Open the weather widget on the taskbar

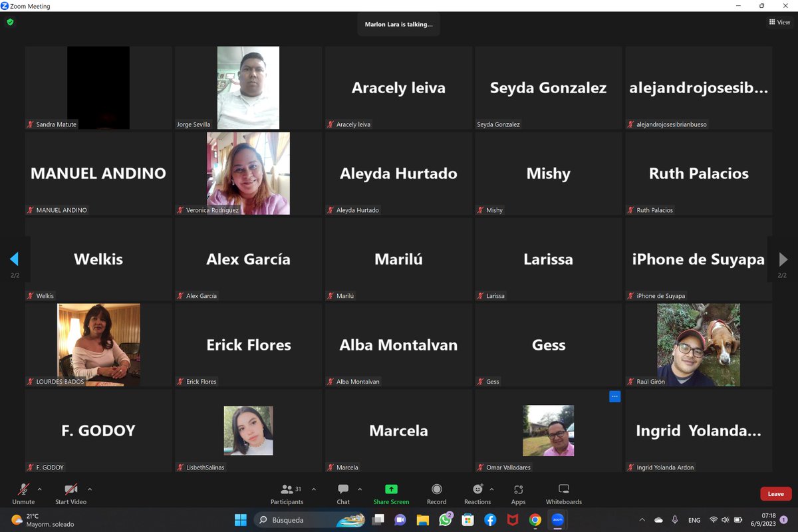[x=43, y=520]
